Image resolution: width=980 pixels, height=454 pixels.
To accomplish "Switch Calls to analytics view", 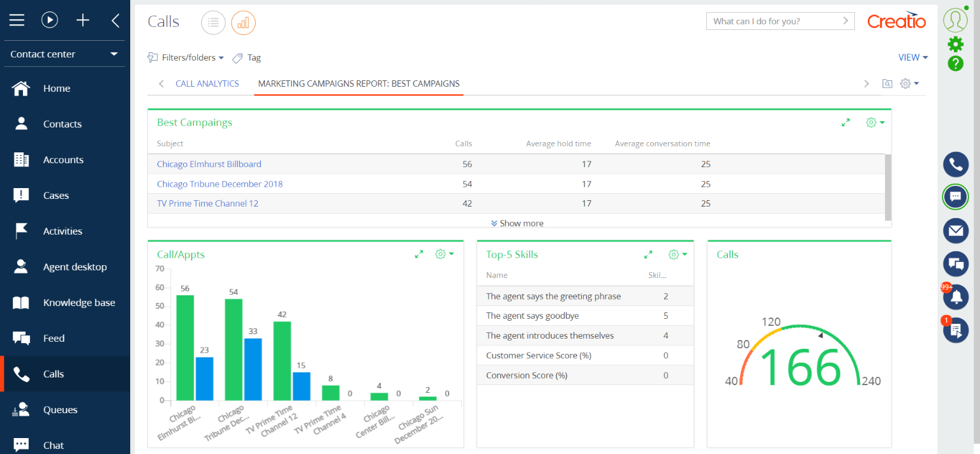I will pos(243,22).
